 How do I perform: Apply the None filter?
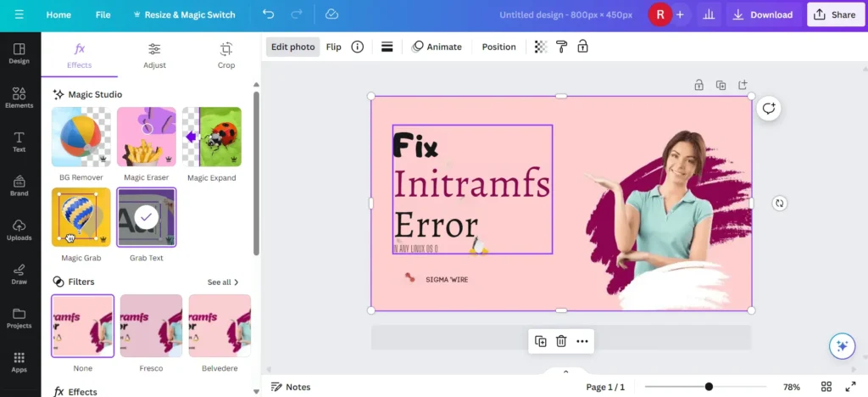[x=82, y=326]
